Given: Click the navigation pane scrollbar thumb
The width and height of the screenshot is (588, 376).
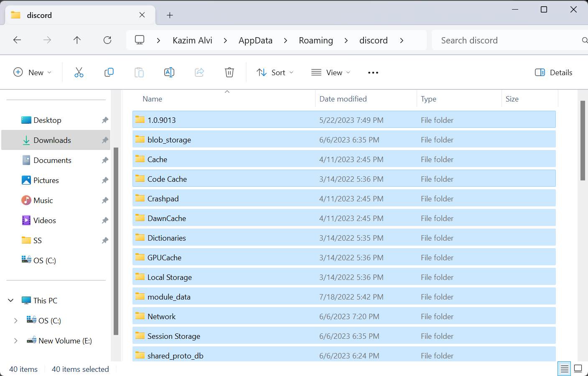Looking at the screenshot, I should coord(116,241).
